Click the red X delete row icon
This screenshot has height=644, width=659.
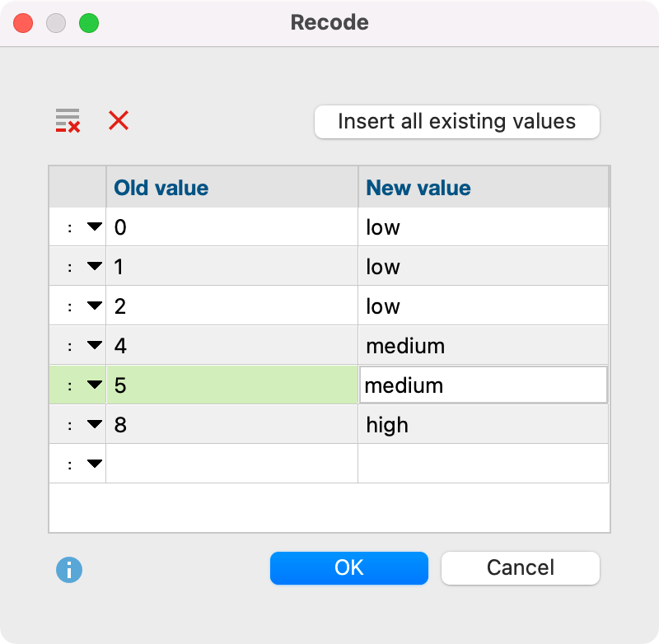[119, 120]
